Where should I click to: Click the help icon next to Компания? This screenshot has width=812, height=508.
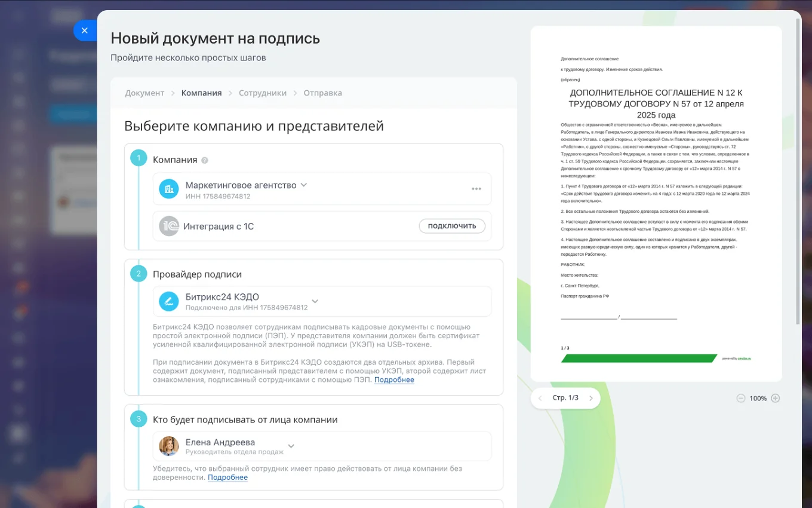click(x=205, y=160)
